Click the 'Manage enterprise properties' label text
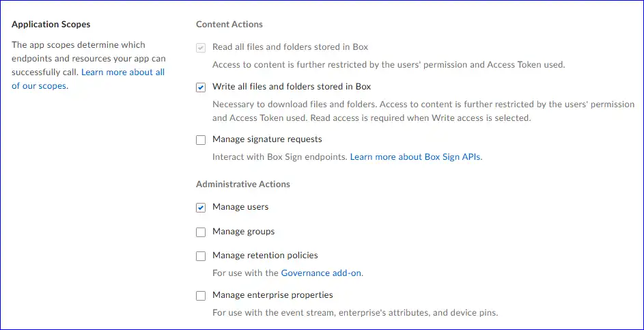644x330 pixels. point(272,295)
